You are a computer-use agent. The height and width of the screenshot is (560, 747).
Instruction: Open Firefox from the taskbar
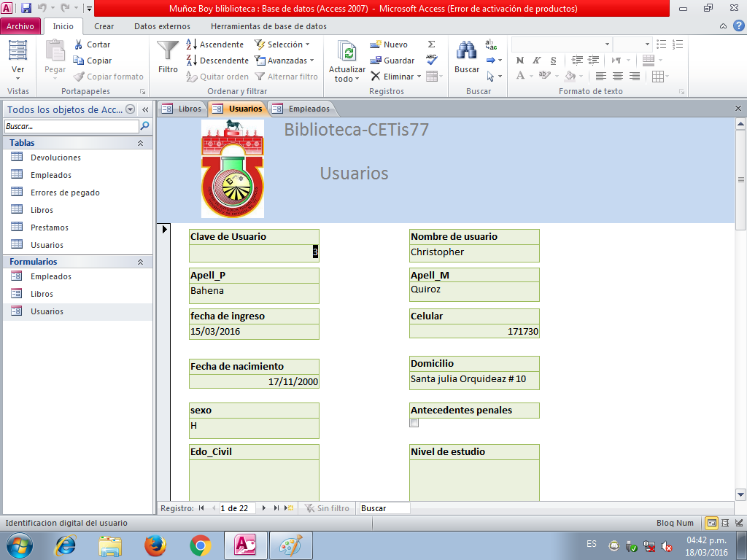coord(155,545)
